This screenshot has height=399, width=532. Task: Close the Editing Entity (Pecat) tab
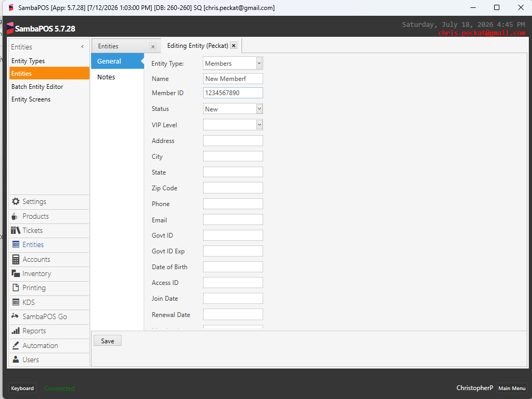(234, 45)
